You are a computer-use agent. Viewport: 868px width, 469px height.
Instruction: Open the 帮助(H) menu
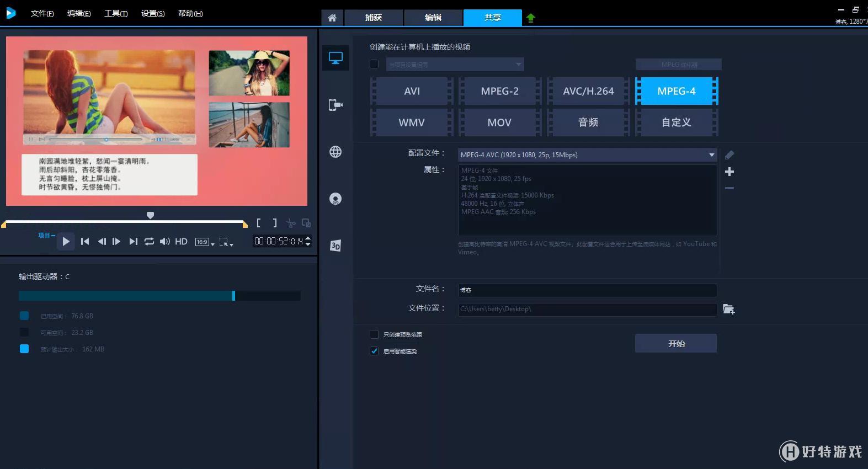[190, 13]
